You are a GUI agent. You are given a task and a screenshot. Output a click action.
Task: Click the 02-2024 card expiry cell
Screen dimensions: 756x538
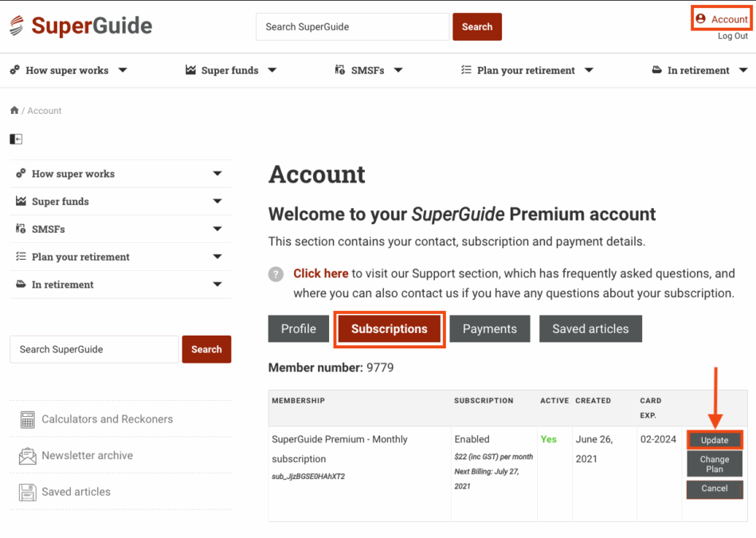point(658,439)
